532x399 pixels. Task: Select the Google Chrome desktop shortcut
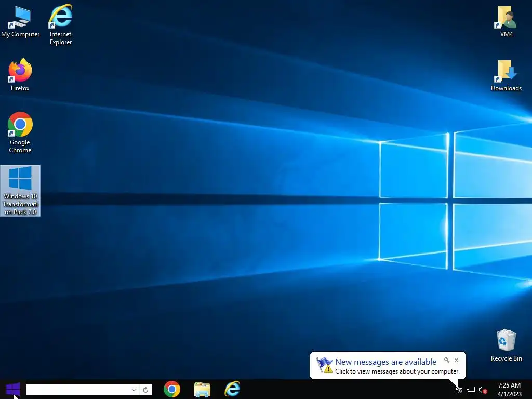coord(20,132)
